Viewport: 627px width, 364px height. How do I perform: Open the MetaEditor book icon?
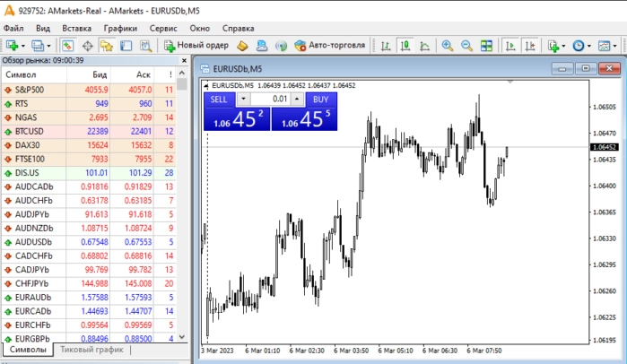click(242, 46)
